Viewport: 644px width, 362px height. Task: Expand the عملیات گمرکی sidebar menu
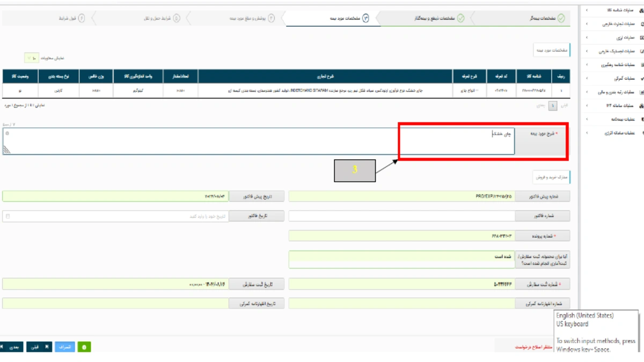(612, 78)
